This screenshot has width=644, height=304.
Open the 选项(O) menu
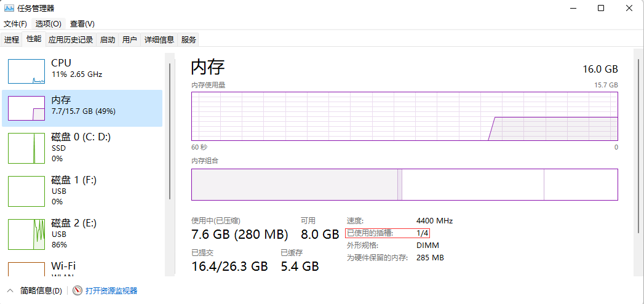click(x=48, y=23)
